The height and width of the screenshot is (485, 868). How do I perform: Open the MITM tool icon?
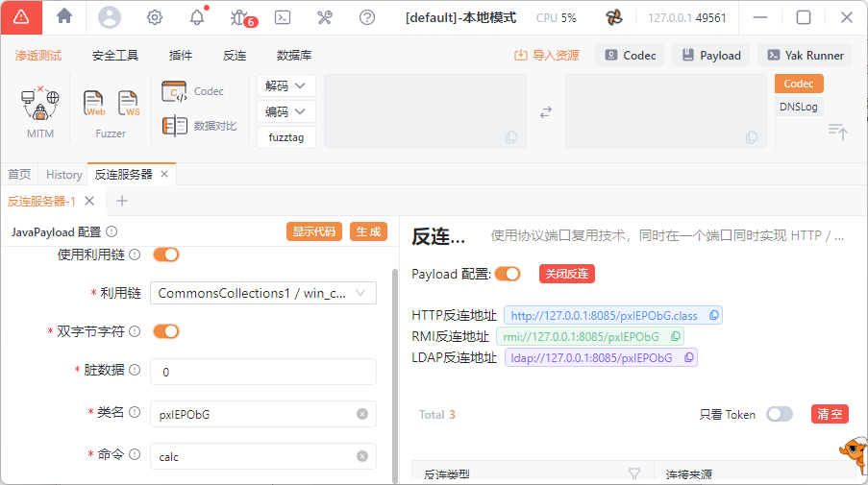pyautogui.click(x=39, y=104)
